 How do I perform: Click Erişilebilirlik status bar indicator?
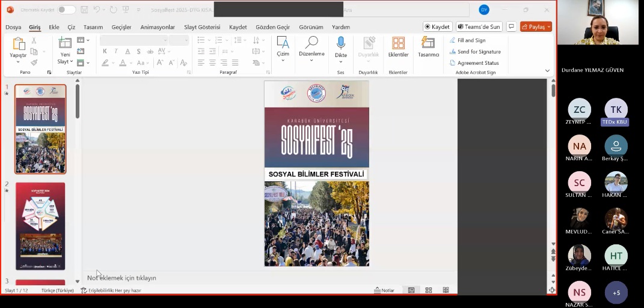[x=111, y=291]
